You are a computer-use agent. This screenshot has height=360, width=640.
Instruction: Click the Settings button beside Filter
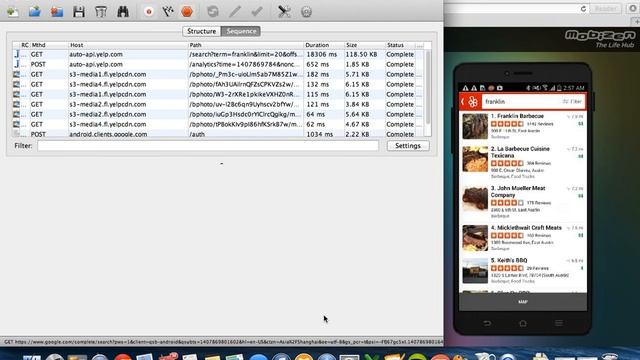(408, 146)
